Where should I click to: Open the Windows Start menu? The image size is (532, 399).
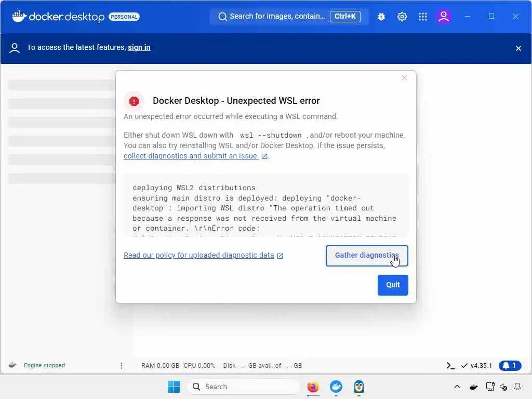[174, 387]
